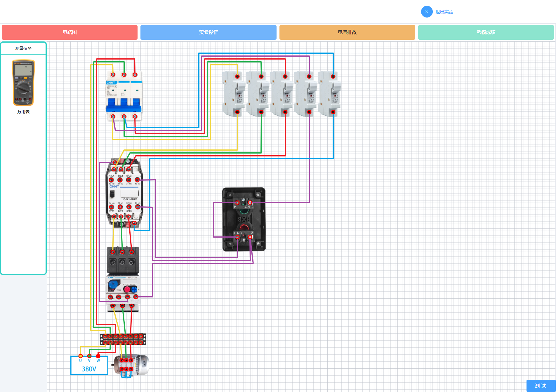556x392 pixels.
Task: Click the red terminal strip connector
Action: pyautogui.click(x=123, y=339)
